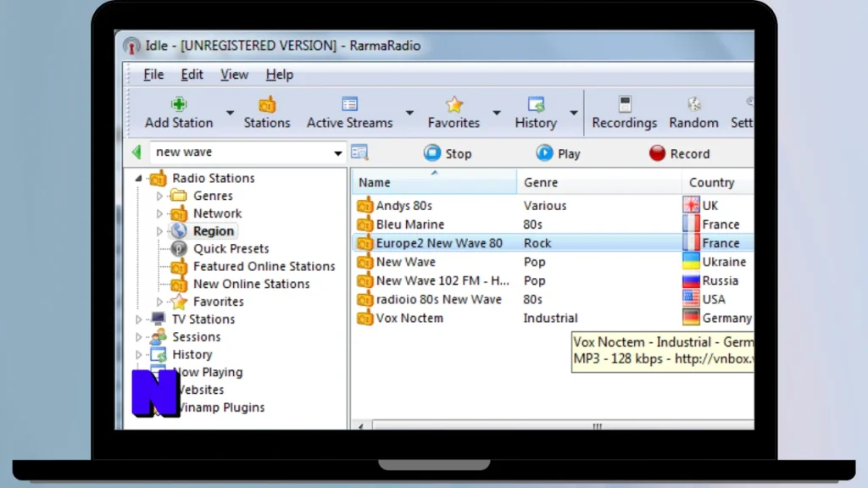Select Featured Online Stations in the tree
Image resolution: width=868 pixels, height=488 pixels.
click(x=264, y=267)
